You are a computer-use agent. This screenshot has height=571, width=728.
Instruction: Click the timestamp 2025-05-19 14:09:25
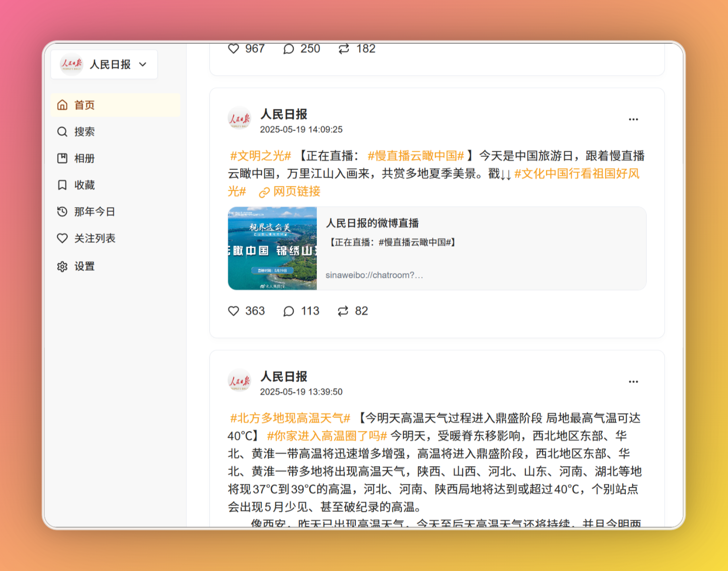301,130
